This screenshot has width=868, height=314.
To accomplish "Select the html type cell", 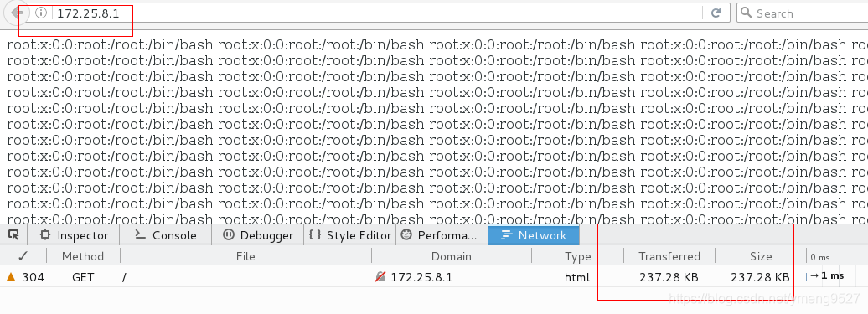I will tap(577, 277).
